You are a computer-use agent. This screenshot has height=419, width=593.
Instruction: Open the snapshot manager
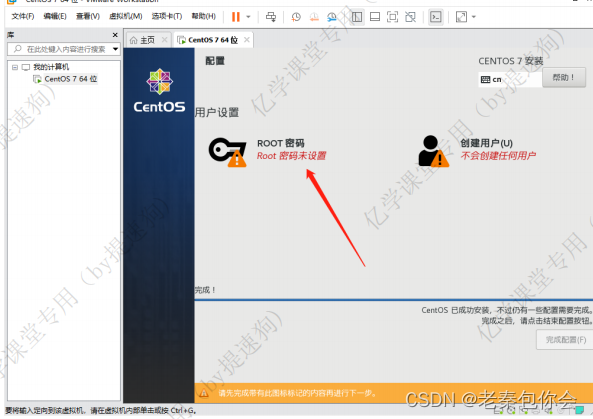pos(332,17)
